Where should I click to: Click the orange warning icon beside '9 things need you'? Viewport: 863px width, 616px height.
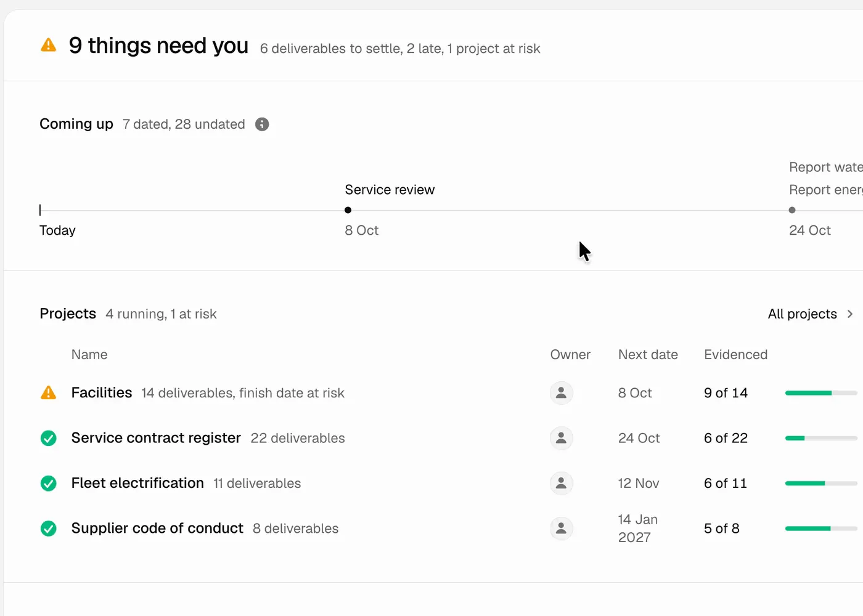(x=48, y=45)
